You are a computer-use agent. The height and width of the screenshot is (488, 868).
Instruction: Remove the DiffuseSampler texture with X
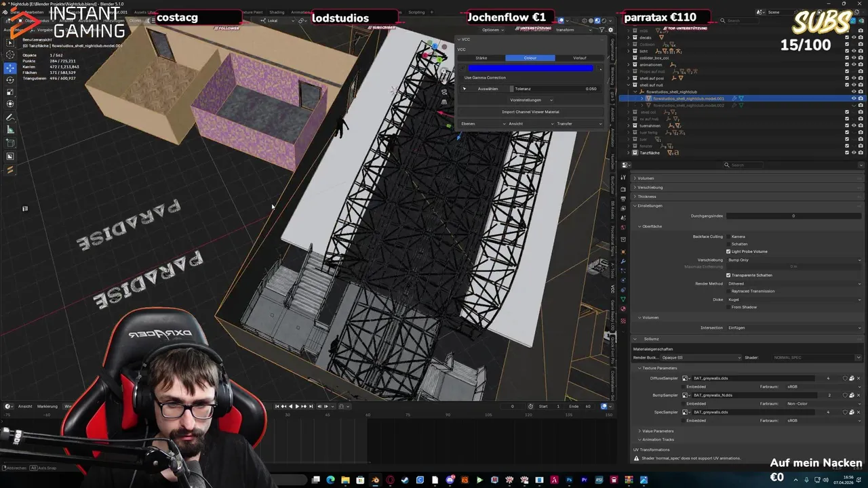(x=859, y=378)
